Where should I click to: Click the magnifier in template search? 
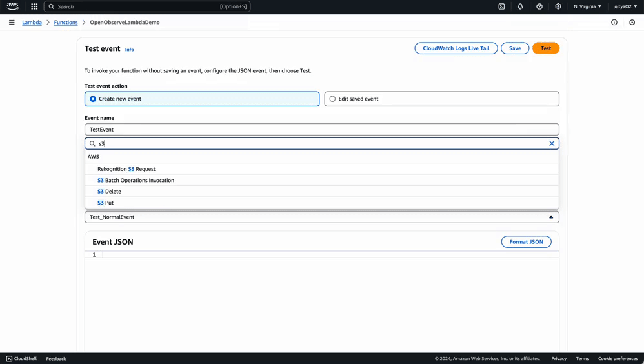coord(92,143)
